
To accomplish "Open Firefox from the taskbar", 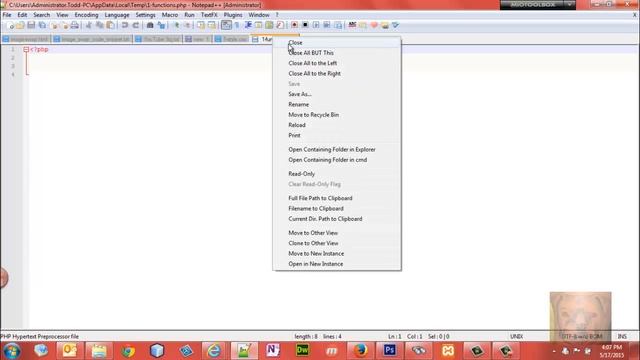I will point(360,351).
